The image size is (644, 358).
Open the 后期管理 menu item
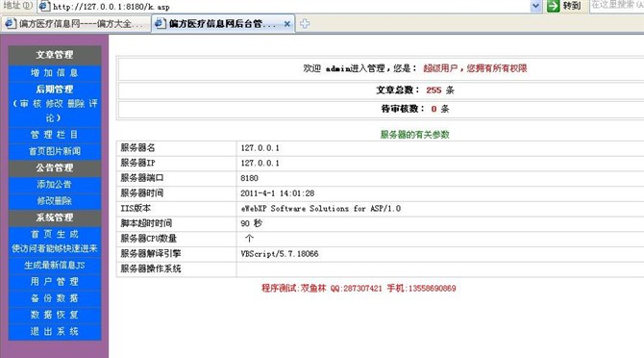[55, 89]
